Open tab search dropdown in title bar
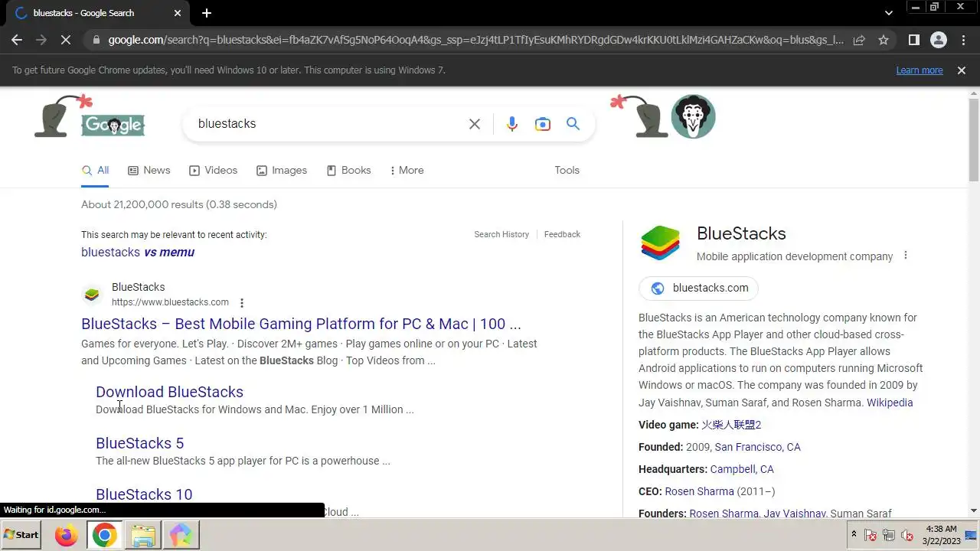The height and width of the screenshot is (551, 980). click(x=888, y=13)
